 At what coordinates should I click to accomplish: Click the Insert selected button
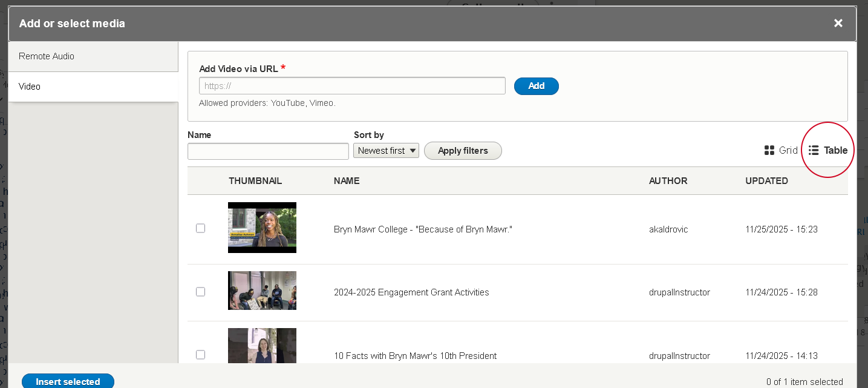(68, 381)
